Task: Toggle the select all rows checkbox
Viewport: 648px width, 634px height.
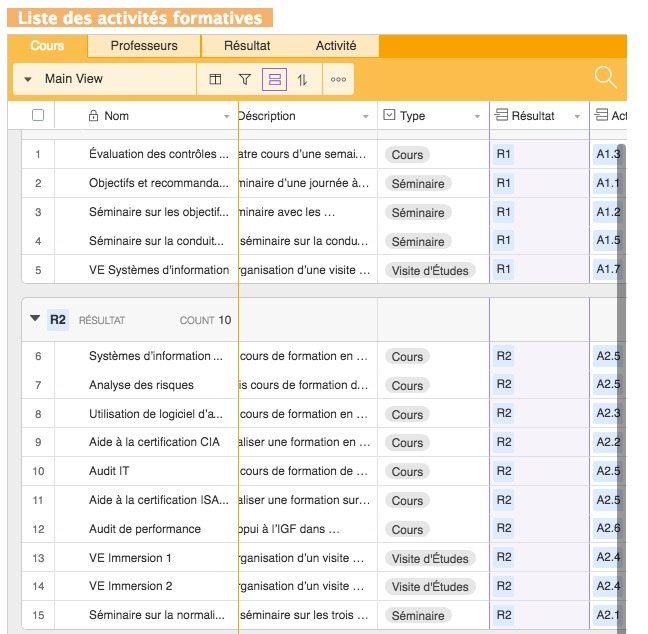Action: 38,115
